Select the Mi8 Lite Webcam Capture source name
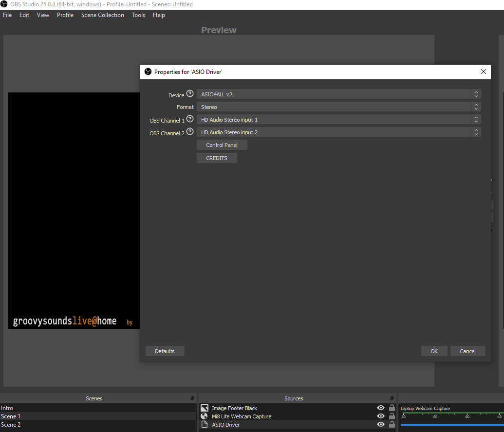Screen dimensions: 504x432 click(x=242, y=416)
